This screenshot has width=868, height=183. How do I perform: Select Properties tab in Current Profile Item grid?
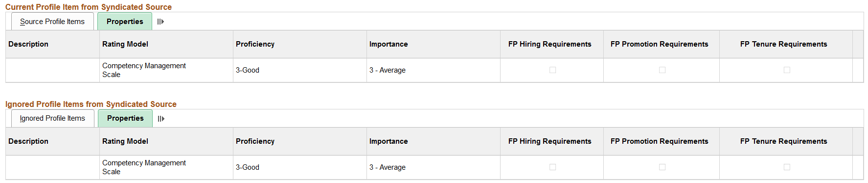125,22
